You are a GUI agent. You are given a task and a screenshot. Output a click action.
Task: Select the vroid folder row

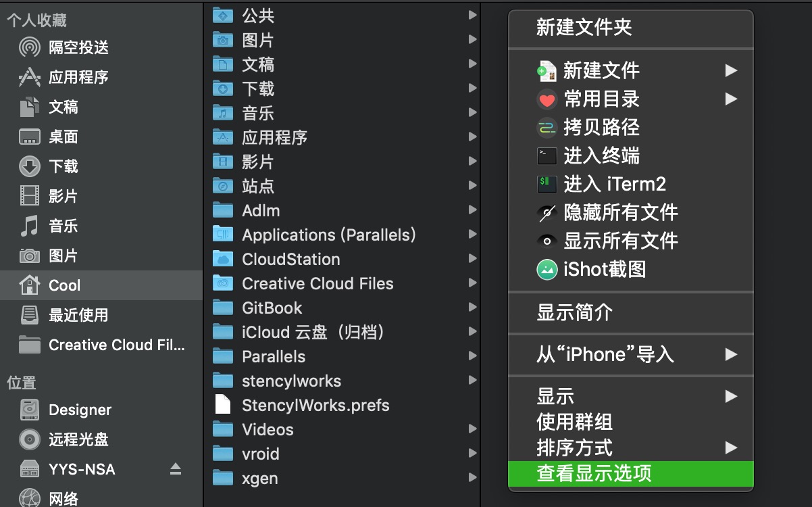pyautogui.click(x=342, y=454)
